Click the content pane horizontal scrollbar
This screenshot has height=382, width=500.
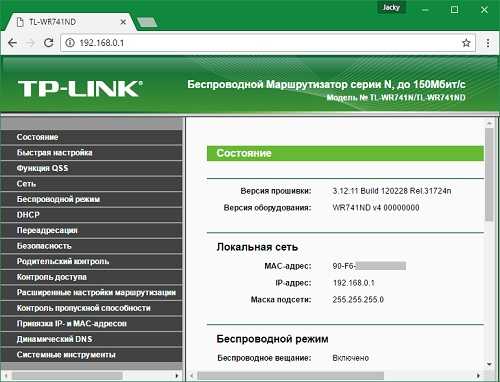pos(291,376)
